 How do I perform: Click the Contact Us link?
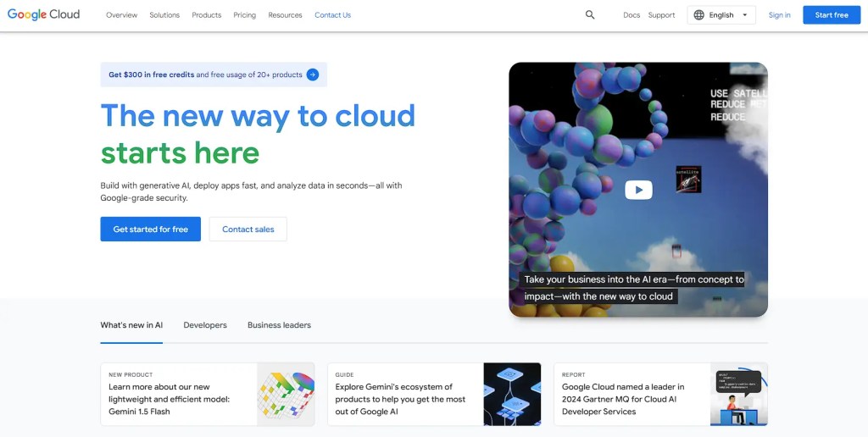click(332, 15)
